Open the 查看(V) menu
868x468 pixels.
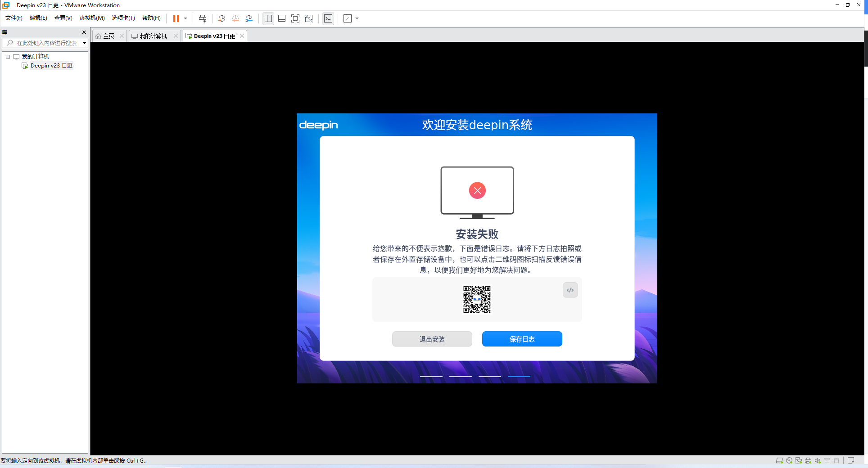click(63, 18)
